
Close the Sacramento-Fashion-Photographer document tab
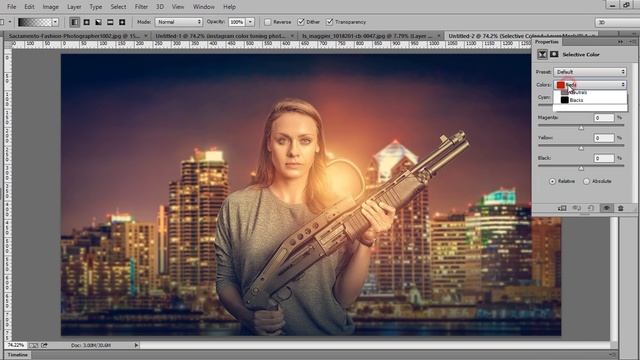pos(146,36)
